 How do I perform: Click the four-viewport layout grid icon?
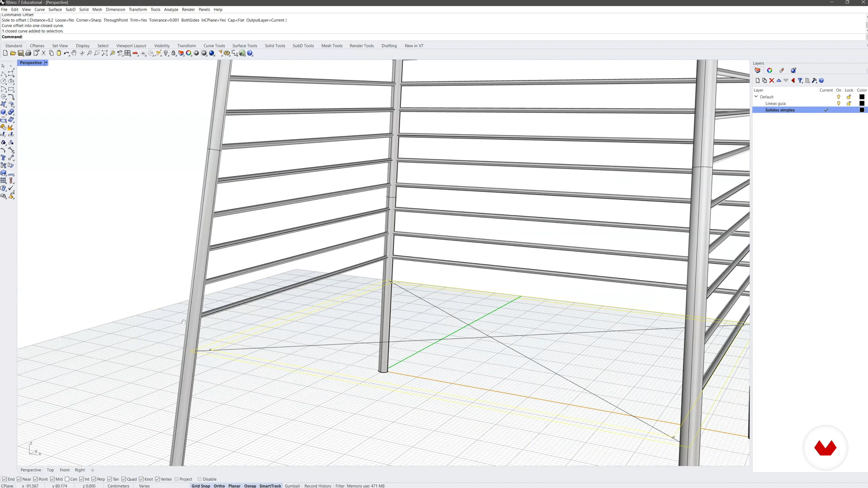click(x=127, y=53)
